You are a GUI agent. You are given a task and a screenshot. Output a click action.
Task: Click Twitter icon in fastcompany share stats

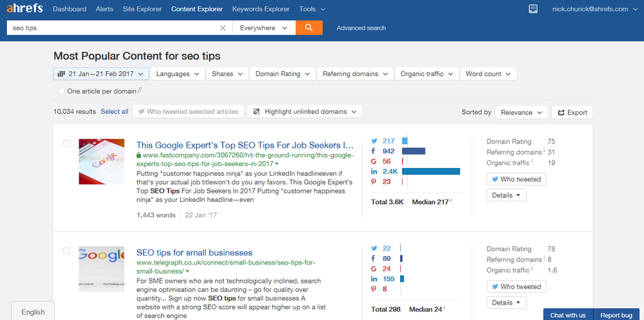374,141
